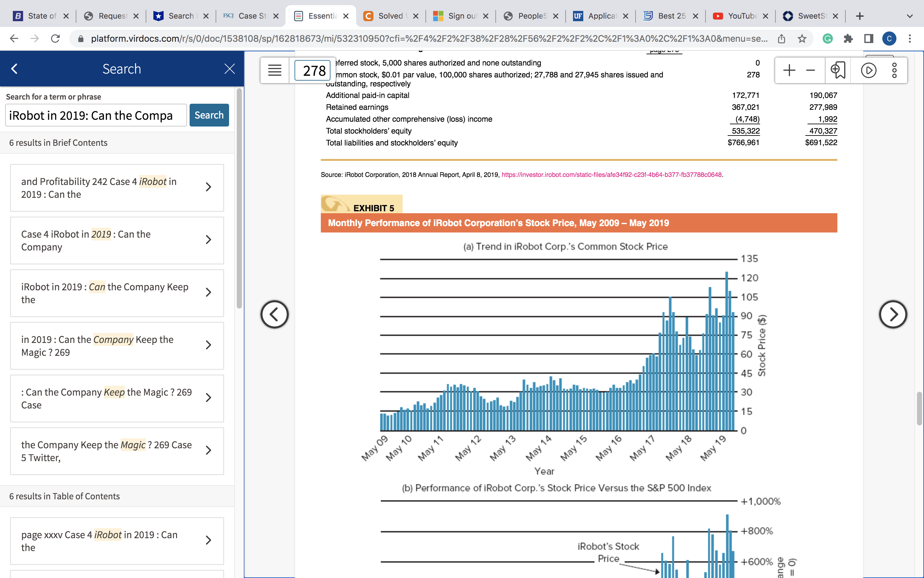Switch to the State of tab
The width and height of the screenshot is (924, 578).
tap(41, 16)
